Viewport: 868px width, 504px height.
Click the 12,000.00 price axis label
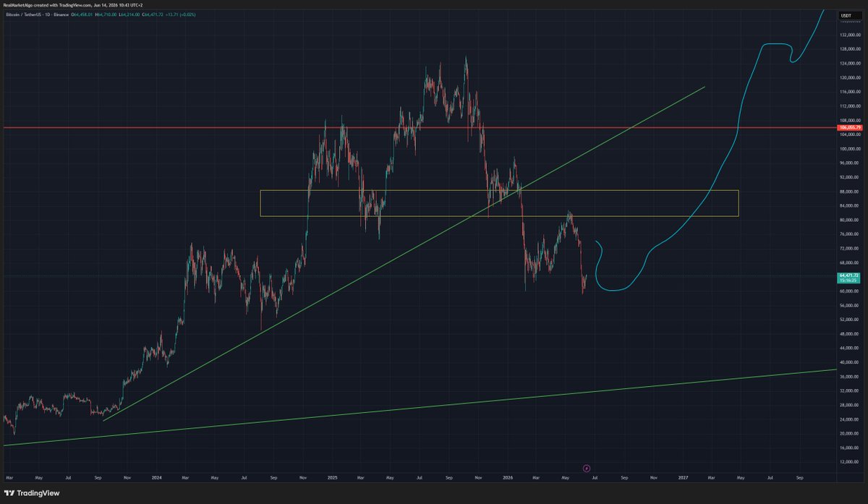click(x=848, y=462)
